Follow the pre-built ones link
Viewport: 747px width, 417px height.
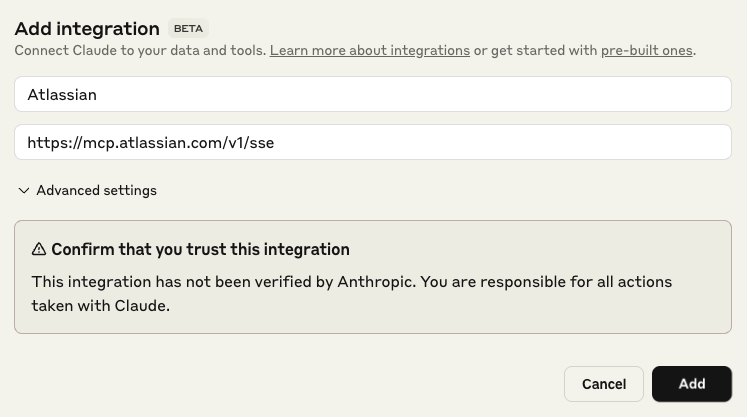(646, 51)
